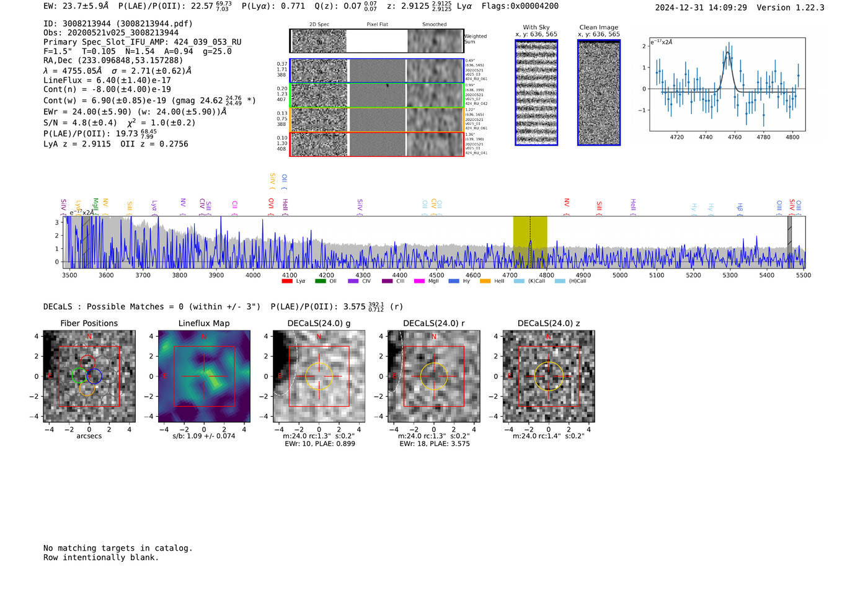
Task: Click the green MgII line label above spectrum
Action: tap(95, 207)
